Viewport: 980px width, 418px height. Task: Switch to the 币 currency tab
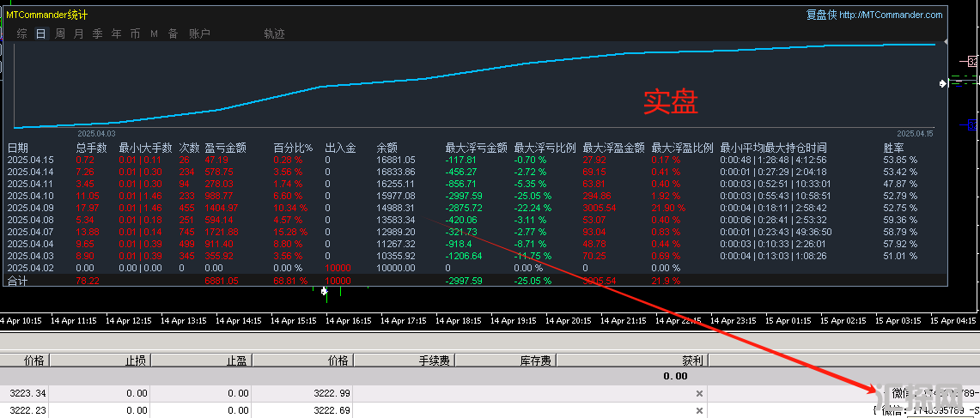[135, 33]
